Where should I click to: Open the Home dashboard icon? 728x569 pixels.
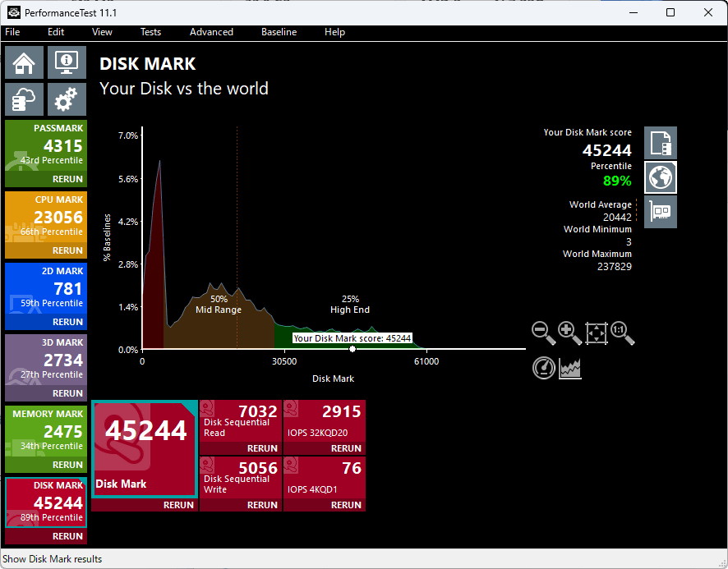[x=25, y=62]
